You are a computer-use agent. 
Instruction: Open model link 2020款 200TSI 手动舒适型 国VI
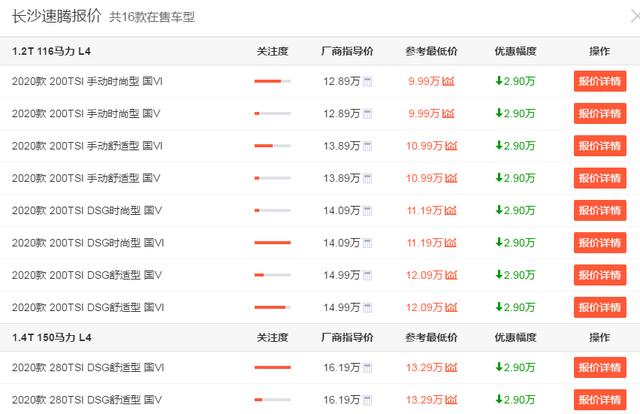pyautogui.click(x=87, y=146)
